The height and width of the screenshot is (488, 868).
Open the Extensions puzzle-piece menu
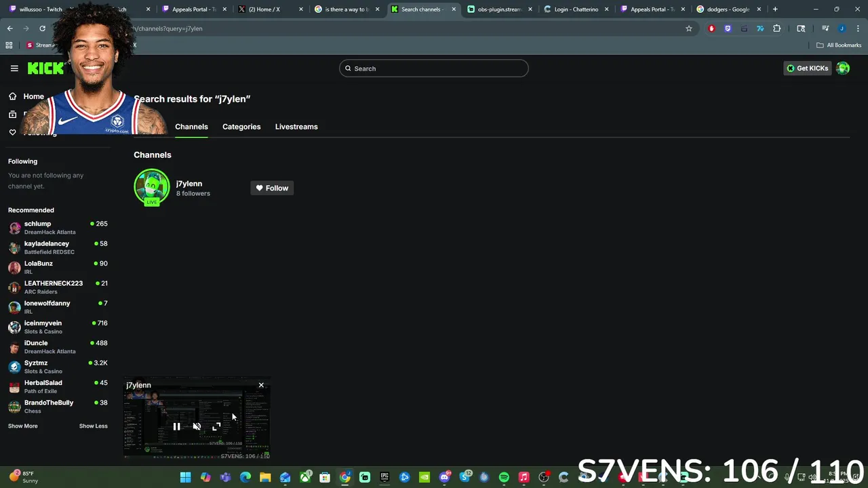point(777,28)
